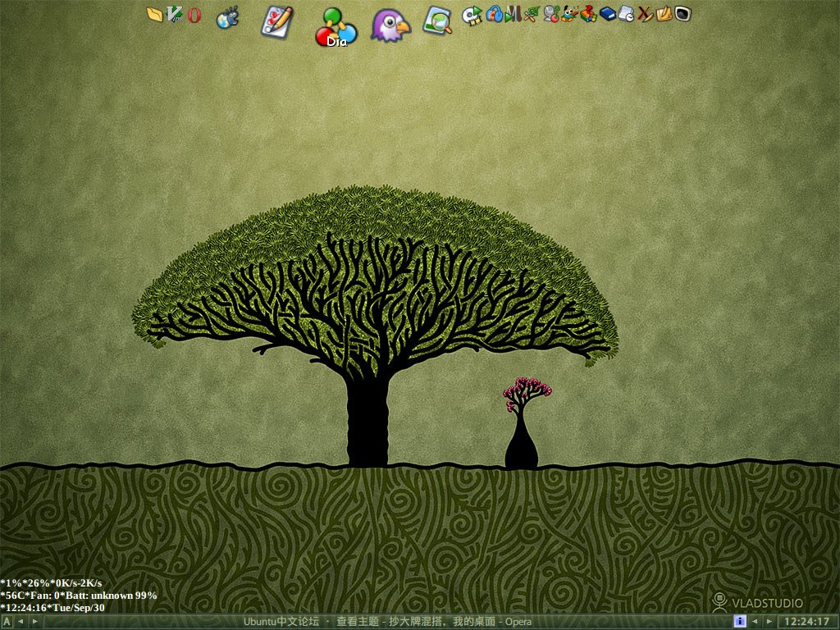Click the 12:24:17 taskbar clock
The image size is (840, 630).
pos(807,622)
